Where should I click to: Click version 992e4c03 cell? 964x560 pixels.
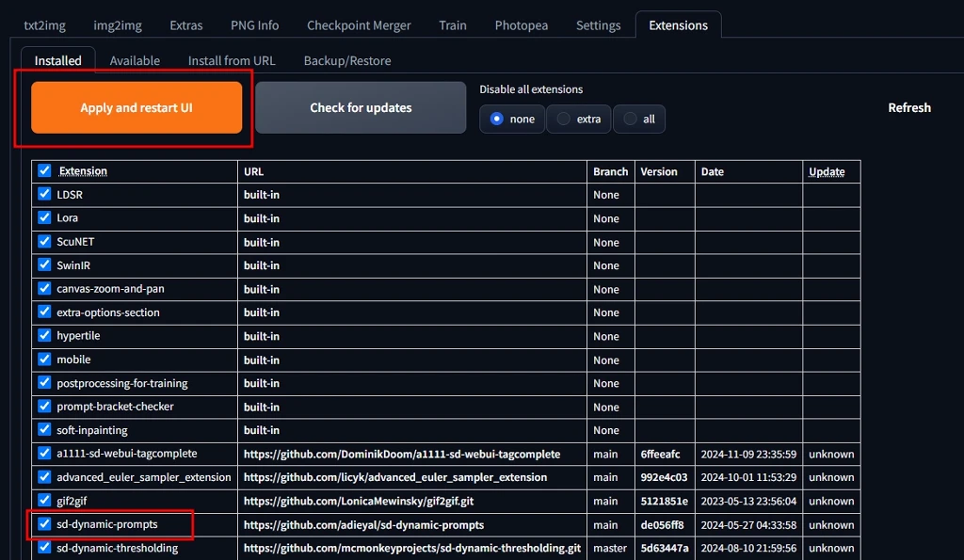click(x=664, y=477)
